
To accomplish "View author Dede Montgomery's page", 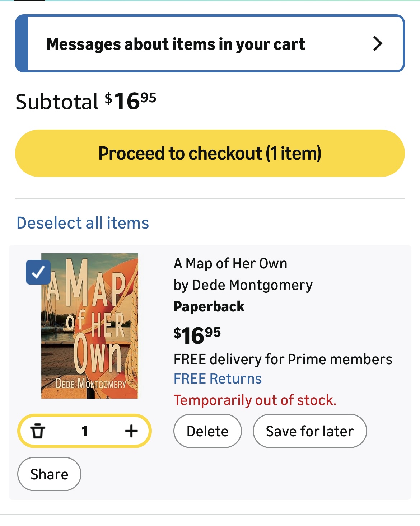I will pos(243,285).
